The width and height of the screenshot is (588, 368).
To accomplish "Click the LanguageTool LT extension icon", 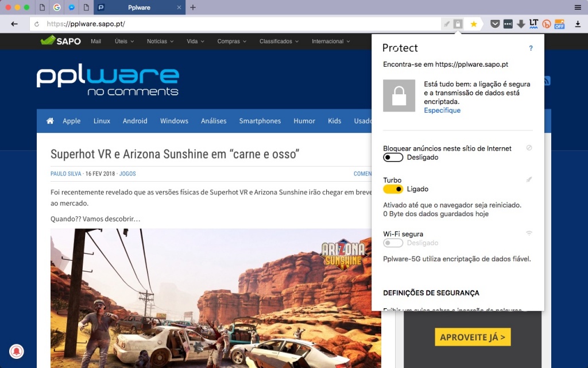I will click(x=533, y=24).
